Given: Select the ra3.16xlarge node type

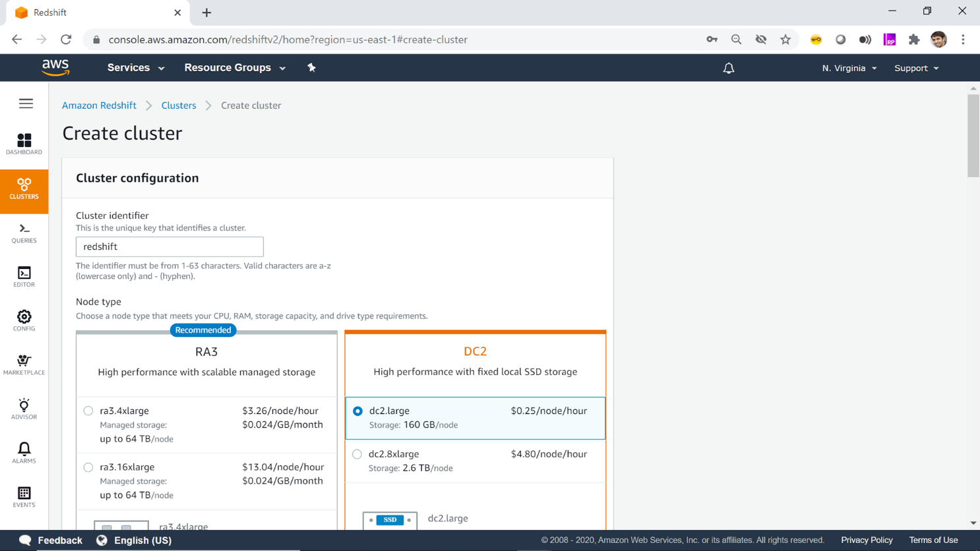Looking at the screenshot, I should [x=88, y=467].
